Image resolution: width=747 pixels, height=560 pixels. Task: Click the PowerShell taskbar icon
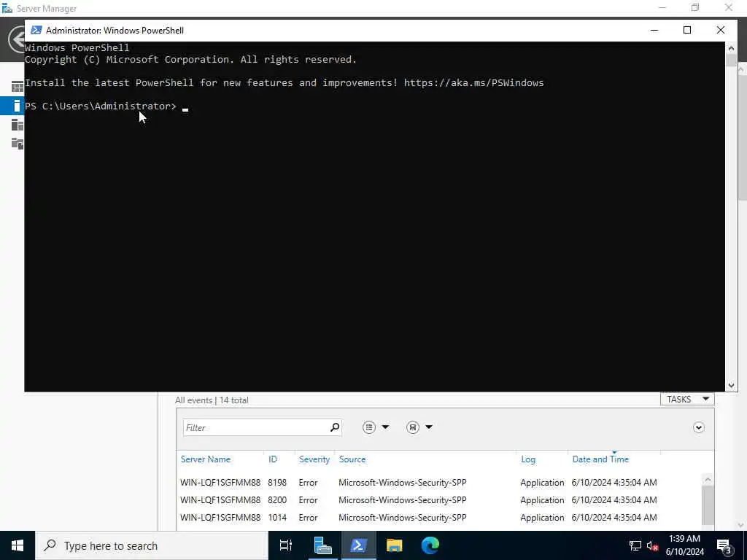pos(358,545)
